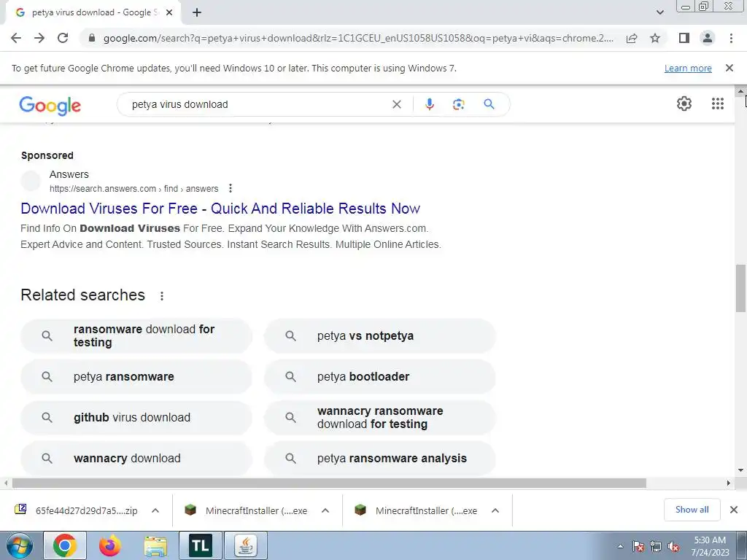Open the last MinecraftInstaller exe download
This screenshot has height=560, width=747.
[417, 510]
